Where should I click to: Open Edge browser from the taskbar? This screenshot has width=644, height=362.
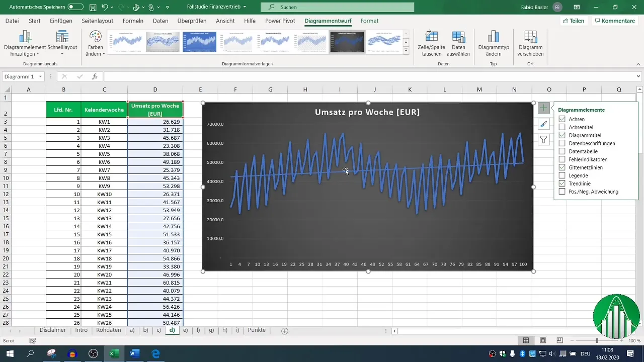(x=155, y=353)
